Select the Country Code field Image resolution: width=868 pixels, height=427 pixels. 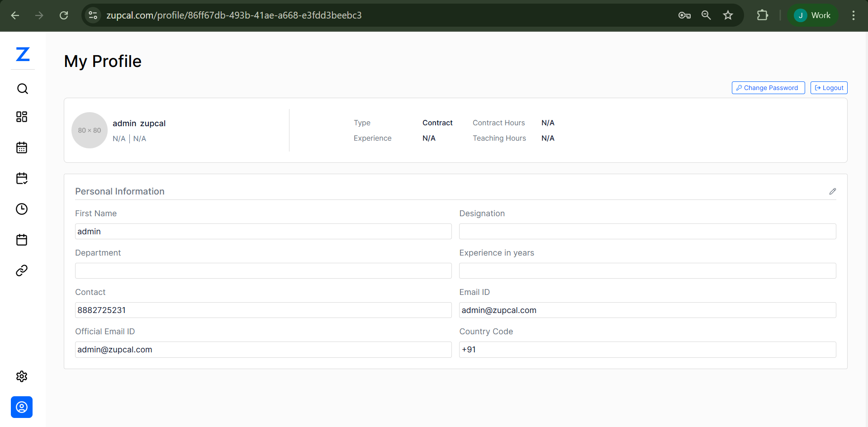click(x=647, y=350)
